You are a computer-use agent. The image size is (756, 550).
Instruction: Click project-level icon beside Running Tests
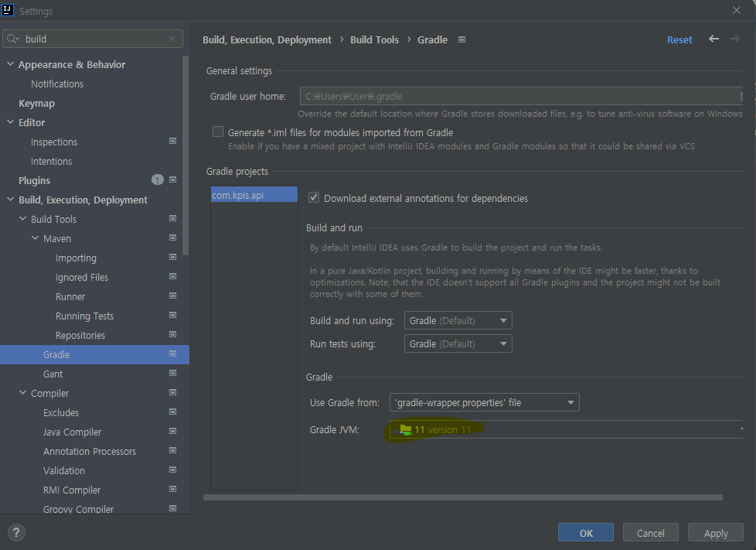172,315
